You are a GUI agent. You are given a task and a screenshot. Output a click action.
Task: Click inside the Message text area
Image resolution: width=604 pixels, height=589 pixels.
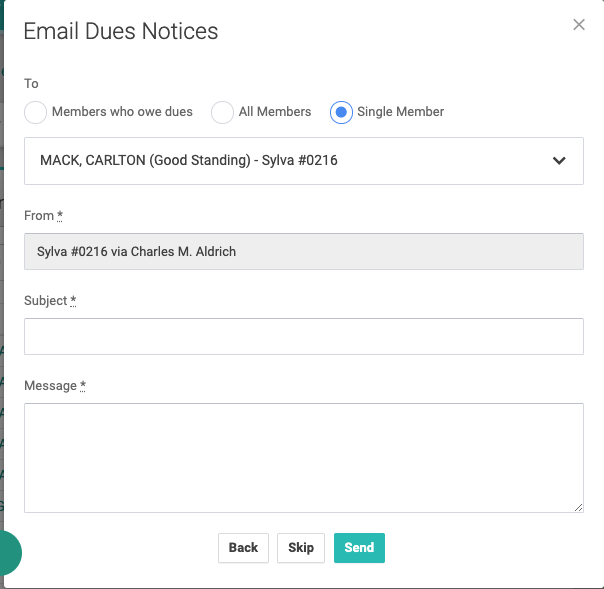pos(304,457)
